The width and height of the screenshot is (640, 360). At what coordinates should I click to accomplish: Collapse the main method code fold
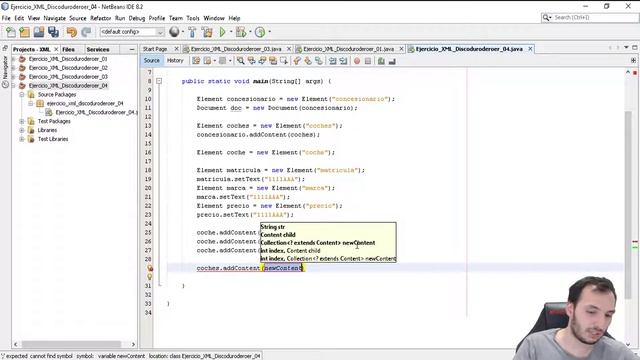point(159,81)
